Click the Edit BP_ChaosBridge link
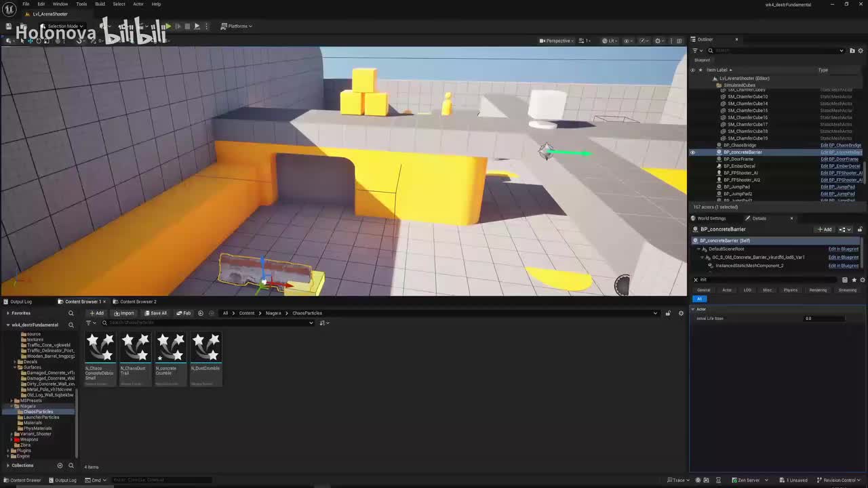 (x=841, y=145)
